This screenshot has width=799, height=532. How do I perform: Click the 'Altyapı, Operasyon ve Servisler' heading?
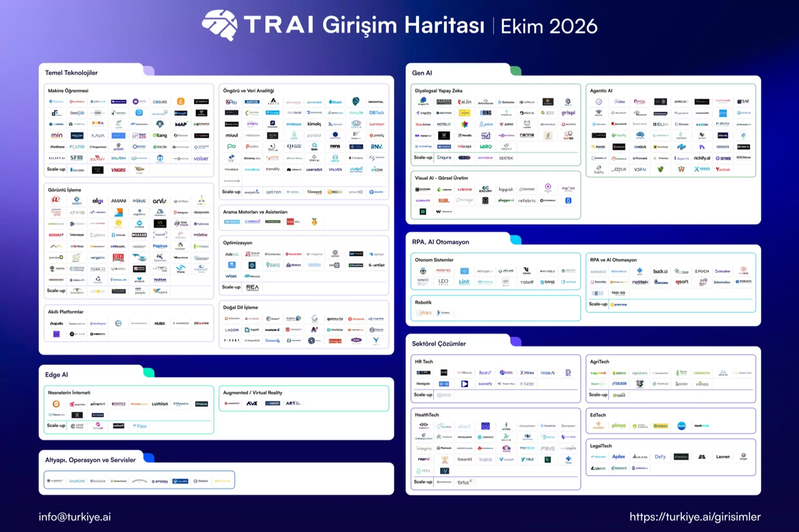[90, 460]
